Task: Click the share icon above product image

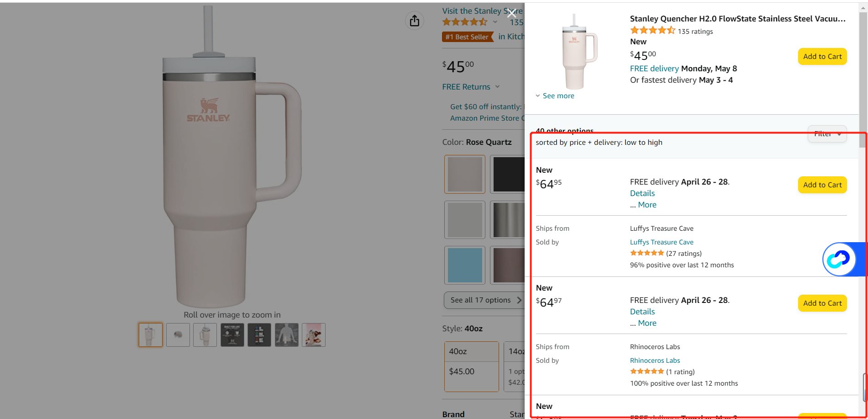Action: (x=414, y=21)
